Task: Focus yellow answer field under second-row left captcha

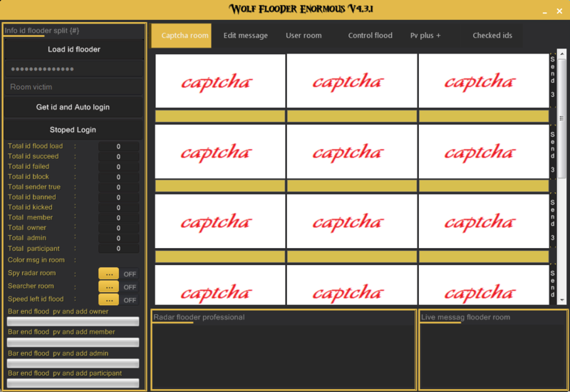Action: coord(220,186)
